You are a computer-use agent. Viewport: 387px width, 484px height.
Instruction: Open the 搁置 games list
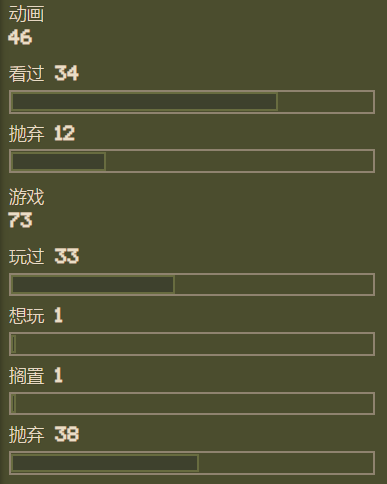tap(26, 376)
